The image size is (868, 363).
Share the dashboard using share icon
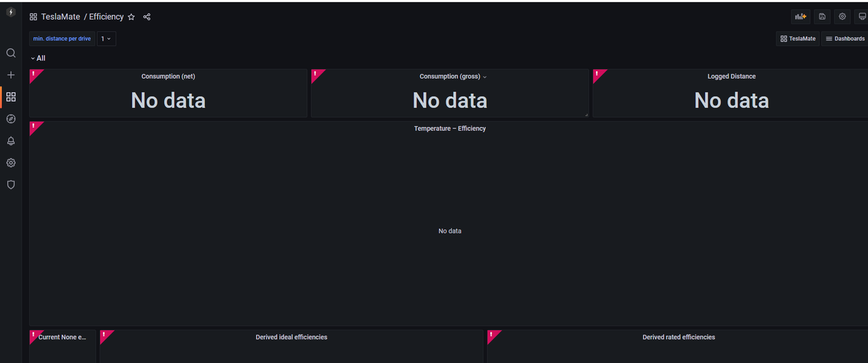(x=147, y=17)
